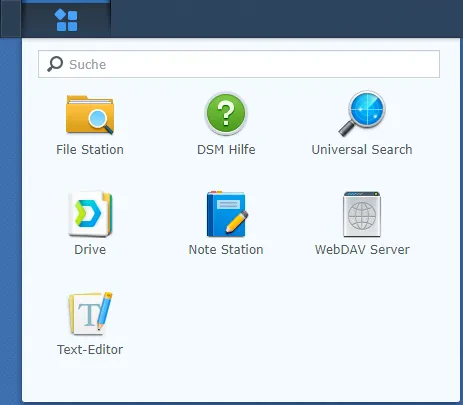Toggle the main menu grid button
The width and height of the screenshot is (463, 405).
pos(66,19)
